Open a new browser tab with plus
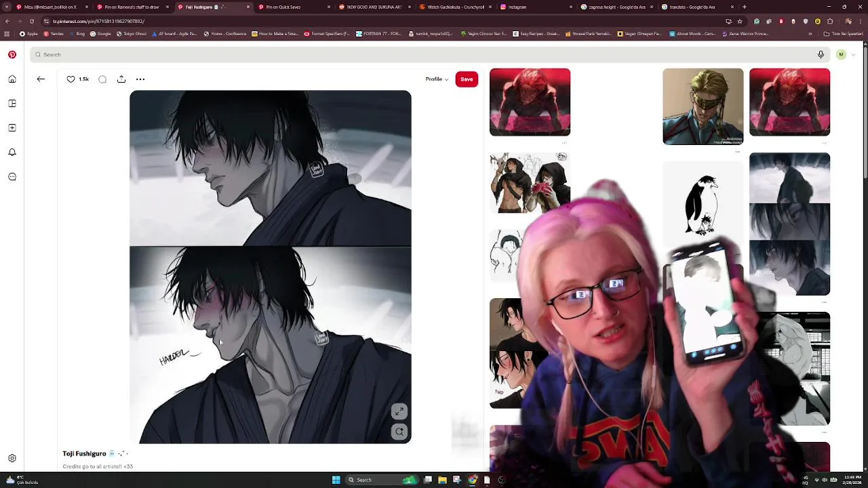The image size is (868, 488). pos(745,7)
